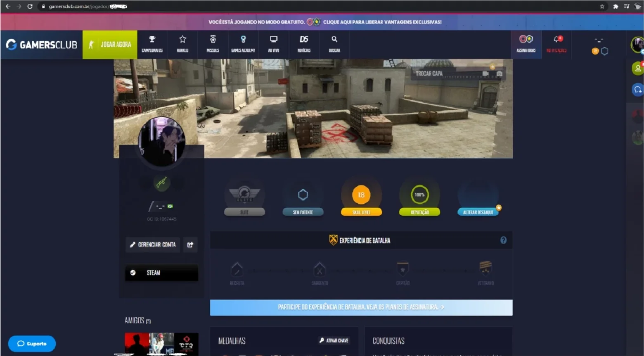Image resolution: width=644 pixels, height=356 pixels.
Task: Click the Sargento rank badge
Action: tap(320, 270)
